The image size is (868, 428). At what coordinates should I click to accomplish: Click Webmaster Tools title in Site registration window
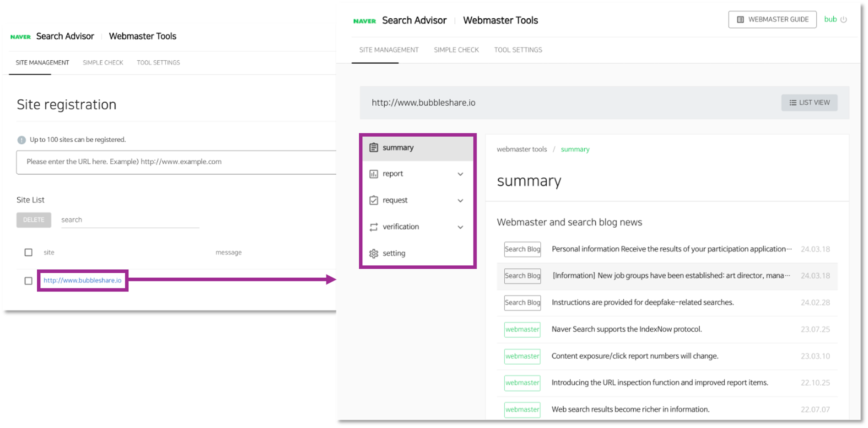point(142,36)
